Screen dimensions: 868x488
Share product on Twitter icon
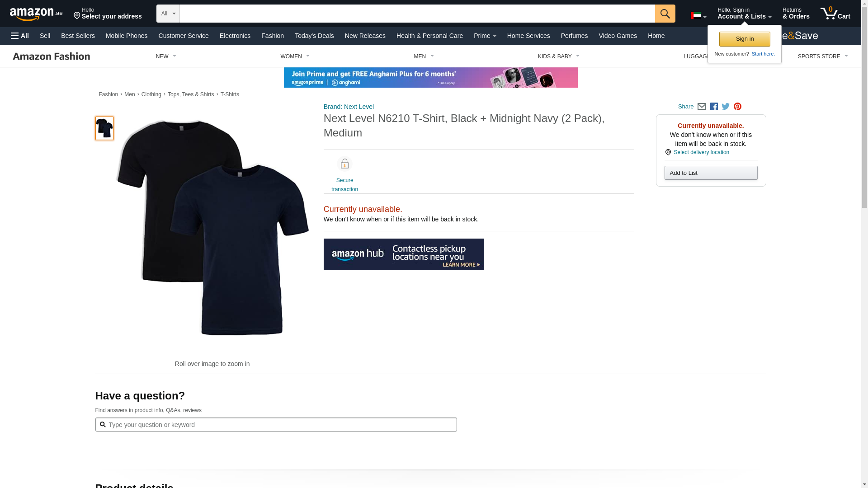point(726,107)
